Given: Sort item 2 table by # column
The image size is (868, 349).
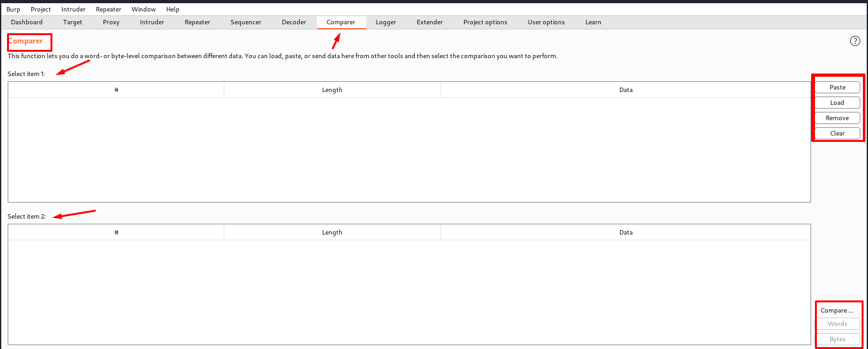Looking at the screenshot, I should (116, 233).
